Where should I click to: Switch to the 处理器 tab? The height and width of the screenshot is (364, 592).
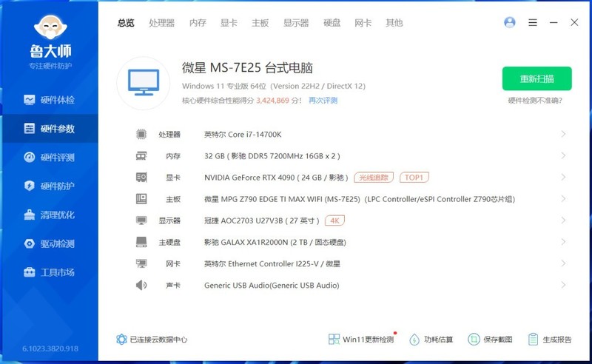click(x=161, y=23)
